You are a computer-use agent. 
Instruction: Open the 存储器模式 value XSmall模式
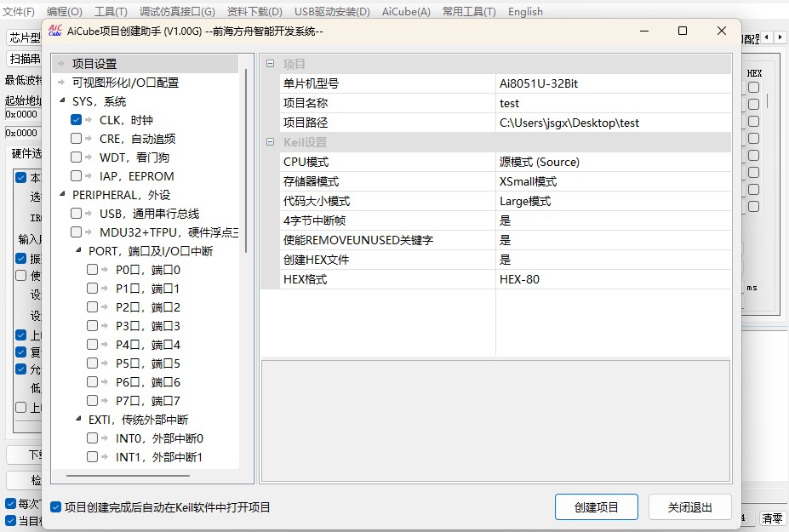pyautogui.click(x=614, y=181)
